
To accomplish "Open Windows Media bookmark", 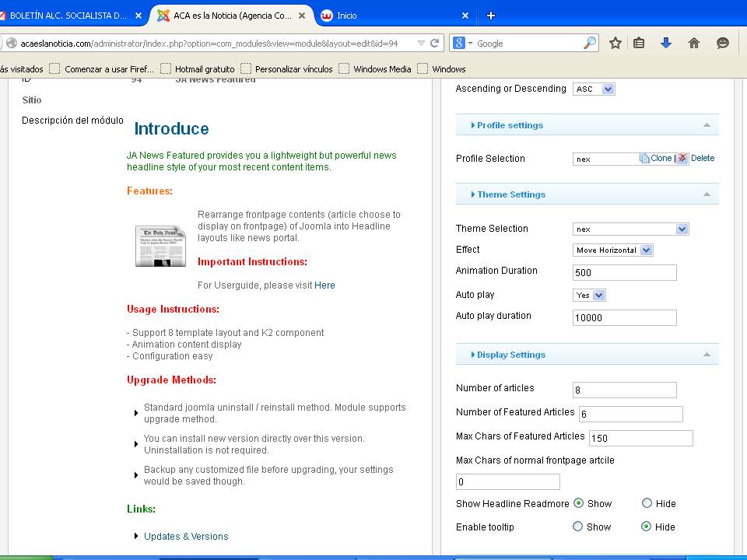I will point(375,69).
